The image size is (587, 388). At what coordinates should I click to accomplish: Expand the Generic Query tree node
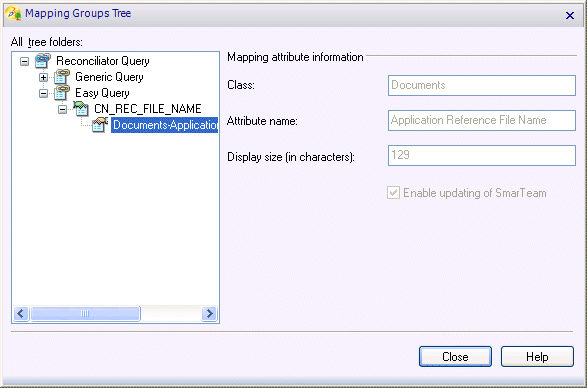pos(43,78)
